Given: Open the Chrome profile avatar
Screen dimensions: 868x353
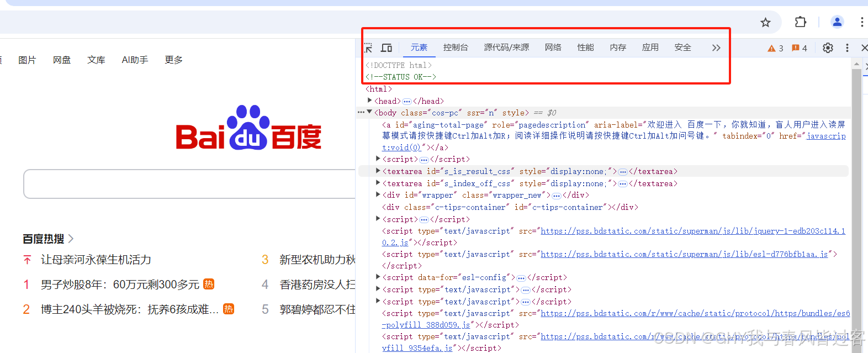Looking at the screenshot, I should (x=837, y=22).
